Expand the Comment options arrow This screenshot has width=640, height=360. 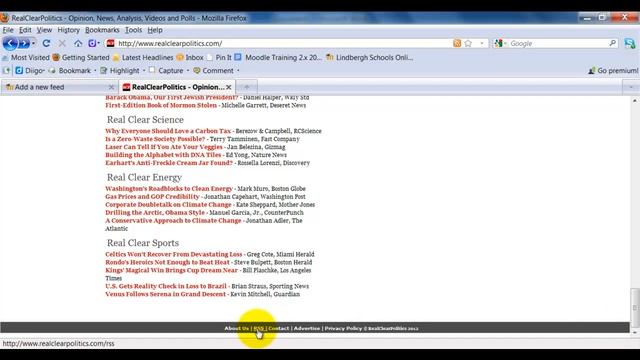(238, 71)
